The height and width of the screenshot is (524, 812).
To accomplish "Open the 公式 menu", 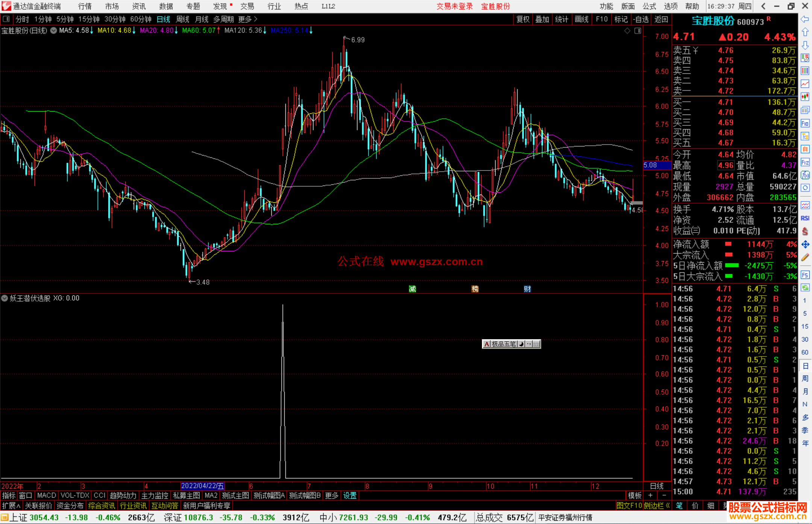I will point(649,6).
